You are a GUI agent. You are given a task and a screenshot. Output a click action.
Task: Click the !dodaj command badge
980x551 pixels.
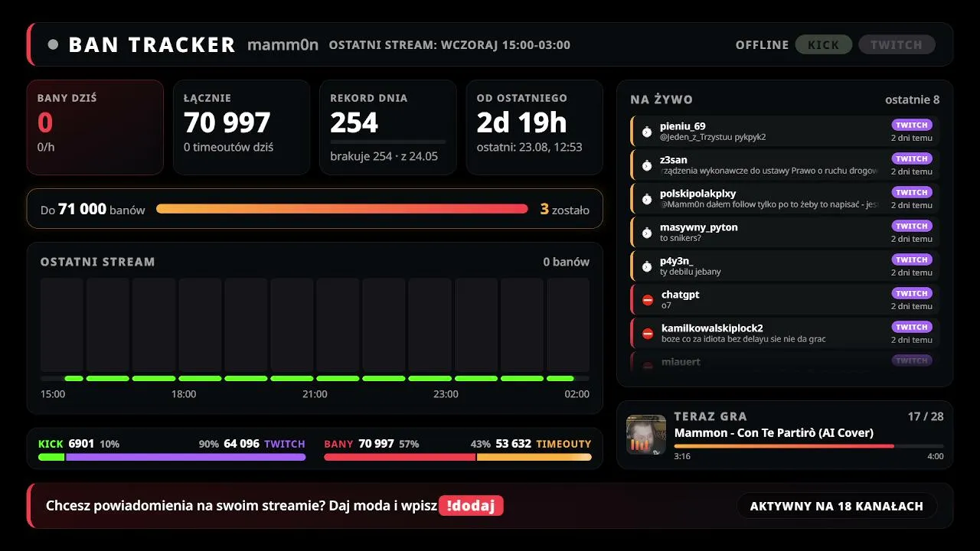coord(471,506)
